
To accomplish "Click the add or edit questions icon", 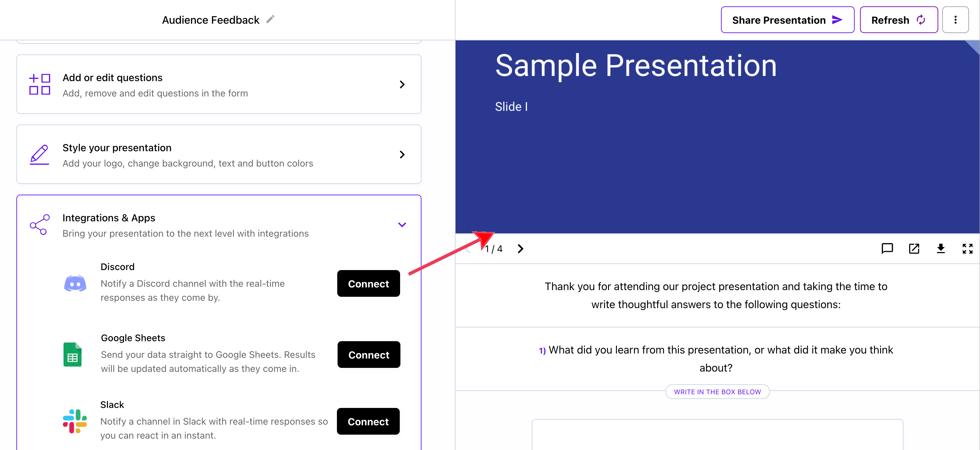I will pos(40,84).
